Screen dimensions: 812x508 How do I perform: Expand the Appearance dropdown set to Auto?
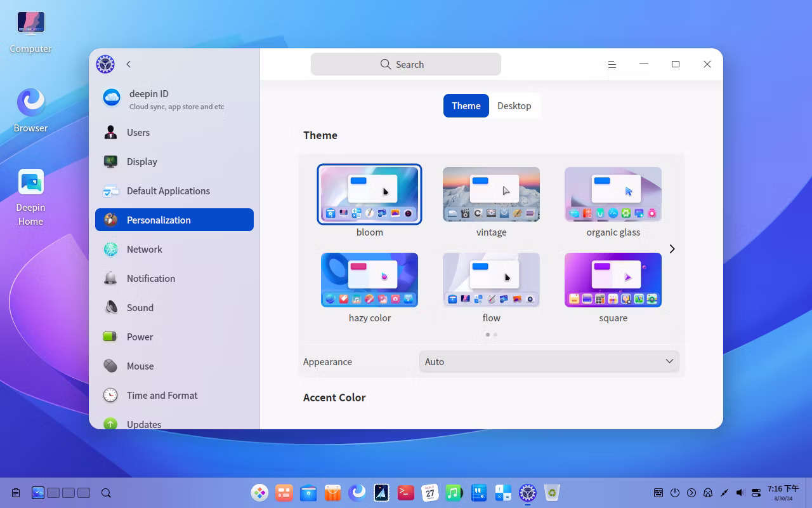pyautogui.click(x=549, y=362)
